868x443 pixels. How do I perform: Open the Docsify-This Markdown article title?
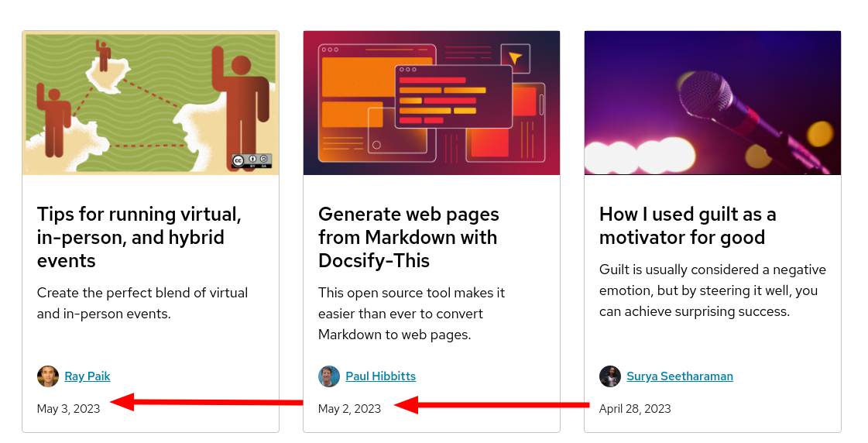coord(409,237)
